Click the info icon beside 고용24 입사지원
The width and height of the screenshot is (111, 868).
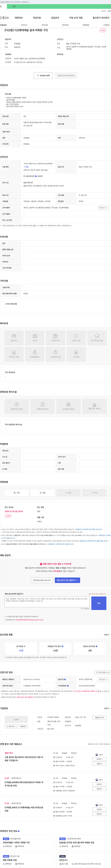tap(97, 646)
